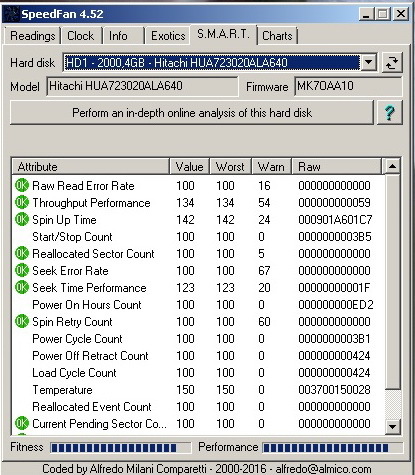Click the Throughput Performance label
Image resolution: width=415 pixels, height=475 pixels.
point(91,203)
